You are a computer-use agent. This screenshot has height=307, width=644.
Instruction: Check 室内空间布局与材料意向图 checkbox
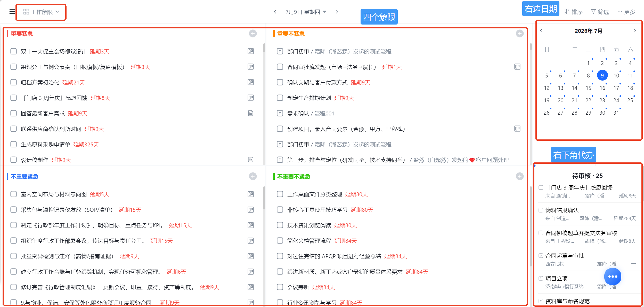pyautogui.click(x=13, y=194)
